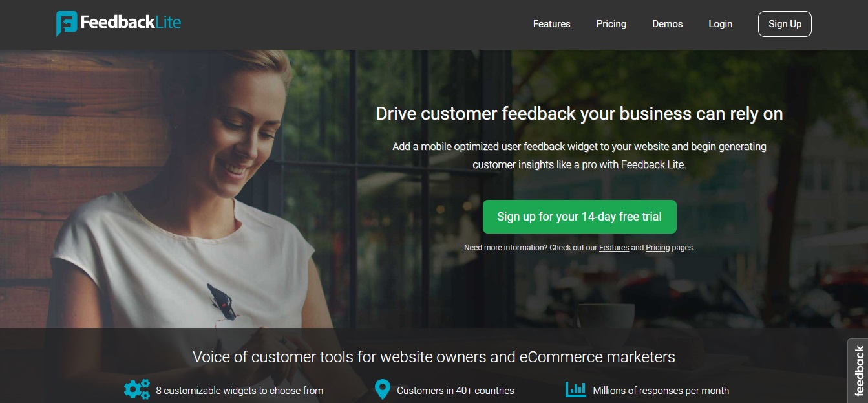The image size is (868, 403).
Task: Follow the underlined Features link below button
Action: coord(614,248)
